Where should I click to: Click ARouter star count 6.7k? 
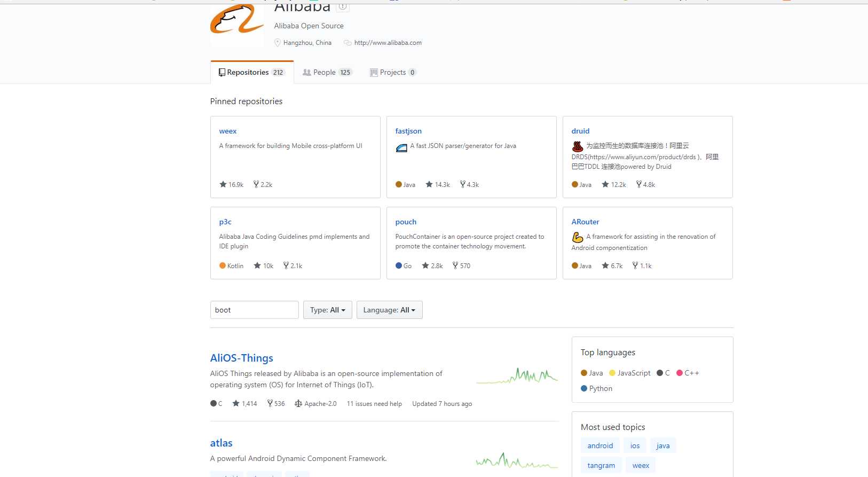tap(612, 265)
